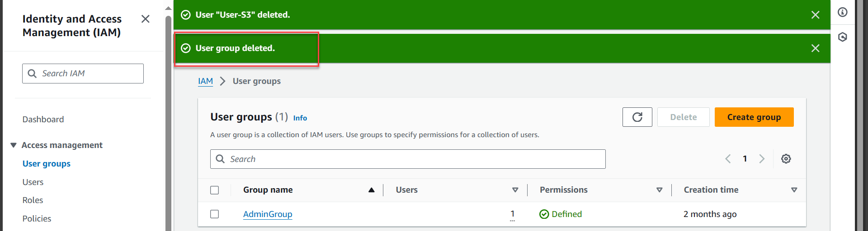
Task: Select all groups checkbox in header
Action: click(215, 190)
